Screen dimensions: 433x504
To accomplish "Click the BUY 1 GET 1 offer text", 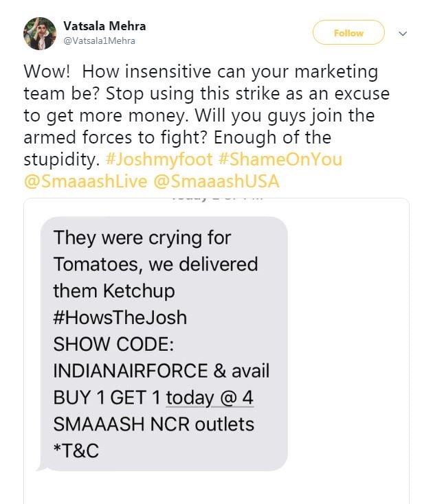I will click(107, 398).
